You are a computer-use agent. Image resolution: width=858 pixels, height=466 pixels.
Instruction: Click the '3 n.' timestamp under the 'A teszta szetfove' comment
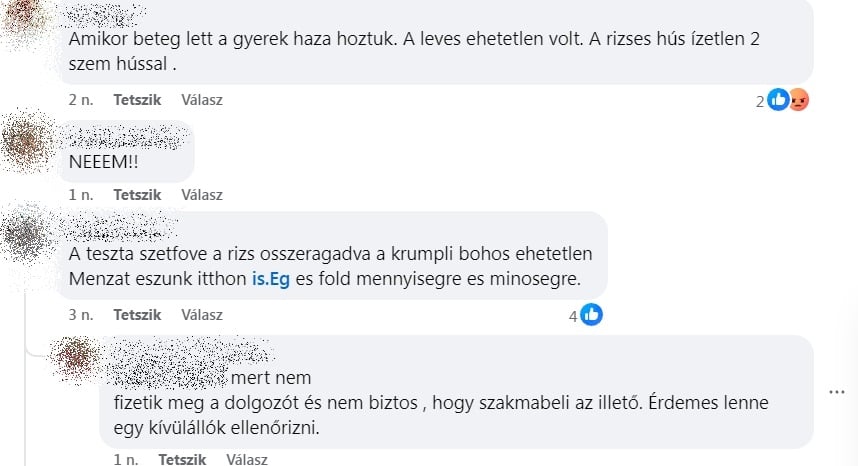coord(80,315)
